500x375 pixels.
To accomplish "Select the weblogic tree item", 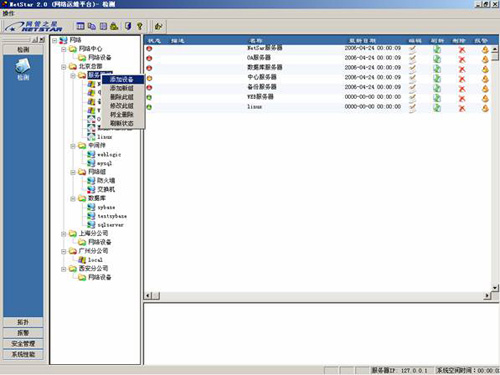I will [x=109, y=155].
